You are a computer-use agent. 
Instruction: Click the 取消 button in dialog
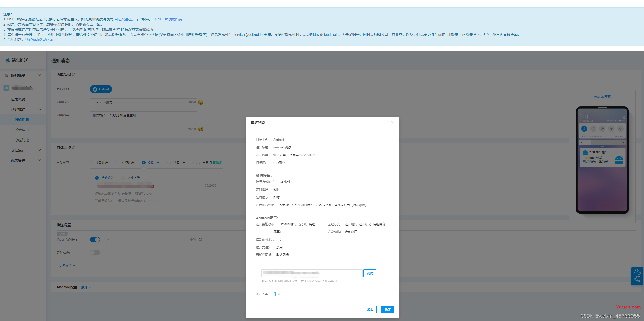(x=370, y=309)
